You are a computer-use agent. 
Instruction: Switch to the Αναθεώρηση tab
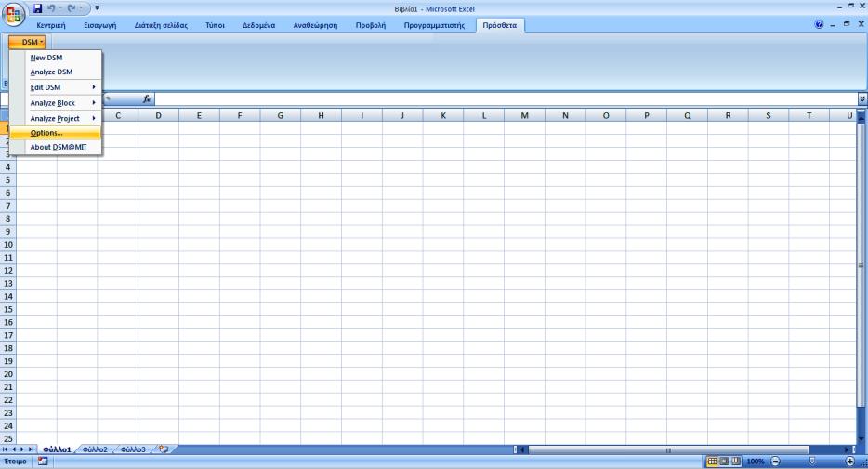point(315,25)
